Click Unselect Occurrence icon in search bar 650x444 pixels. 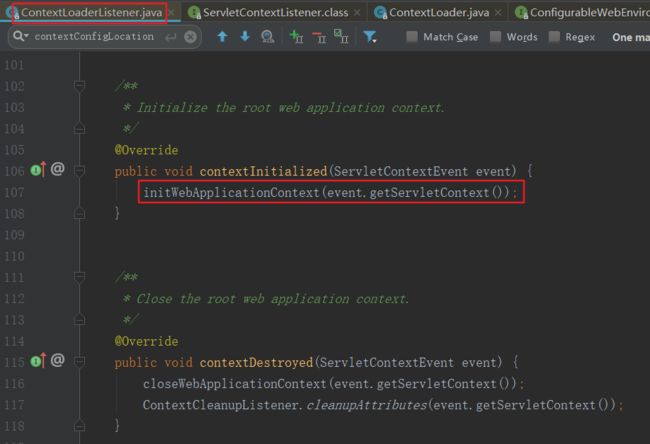point(319,37)
